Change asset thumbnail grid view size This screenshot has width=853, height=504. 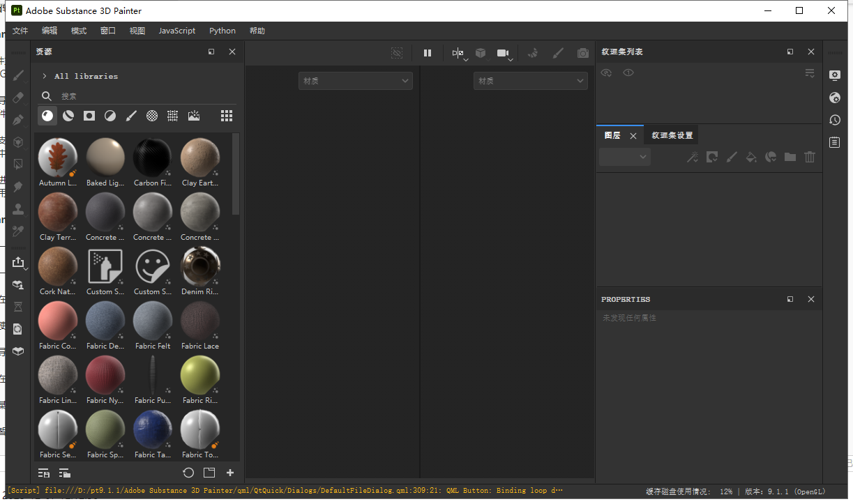pos(227,116)
